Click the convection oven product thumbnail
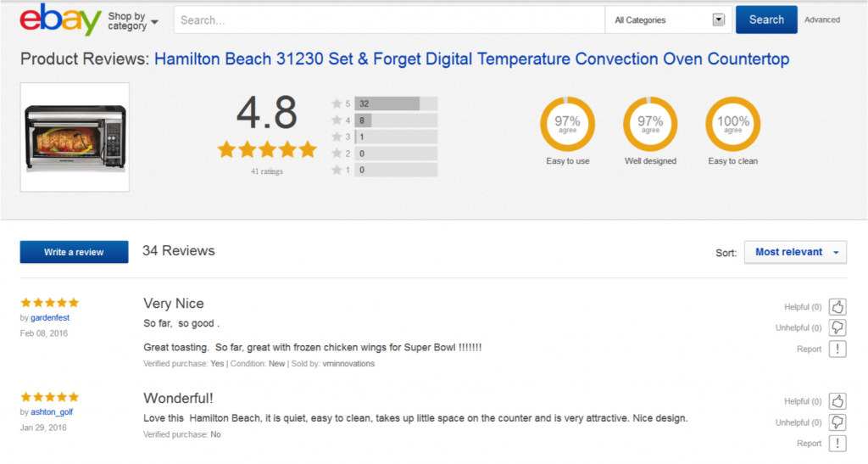 point(75,136)
